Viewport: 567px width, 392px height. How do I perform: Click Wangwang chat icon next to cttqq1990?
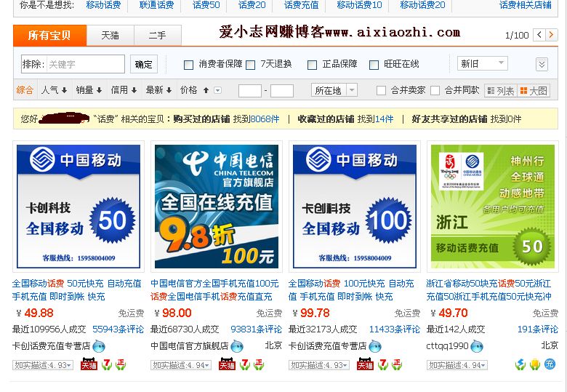pyautogui.click(x=477, y=346)
